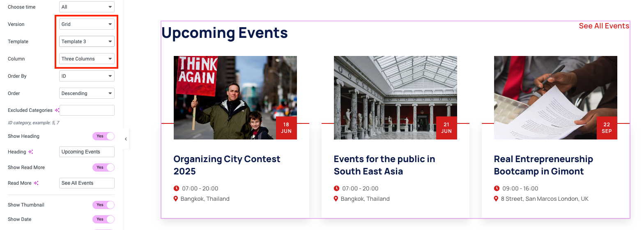The image size is (644, 230).
Task: Collapse the settings panel with the arrow handle
Action: (126, 139)
